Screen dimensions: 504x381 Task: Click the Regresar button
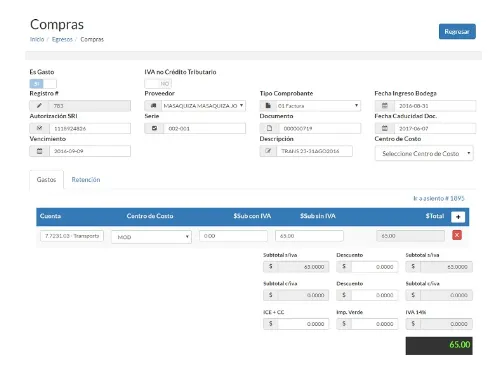click(x=457, y=32)
